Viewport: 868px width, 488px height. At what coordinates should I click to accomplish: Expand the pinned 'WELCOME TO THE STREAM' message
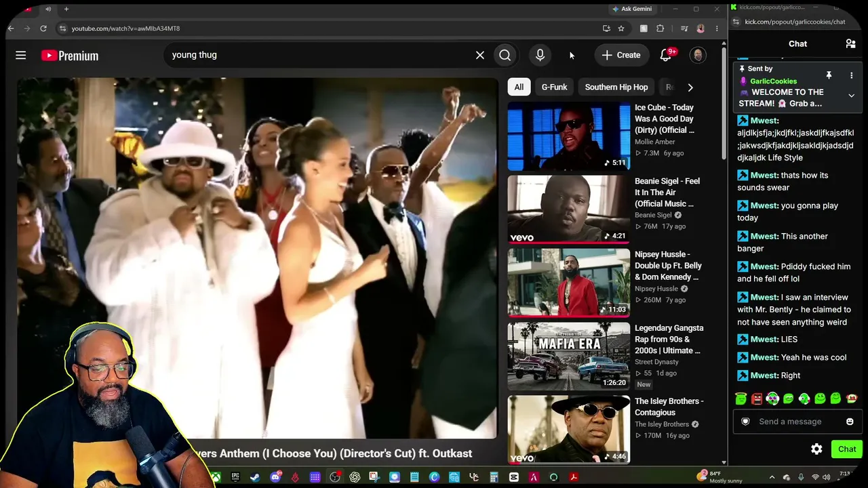852,96
